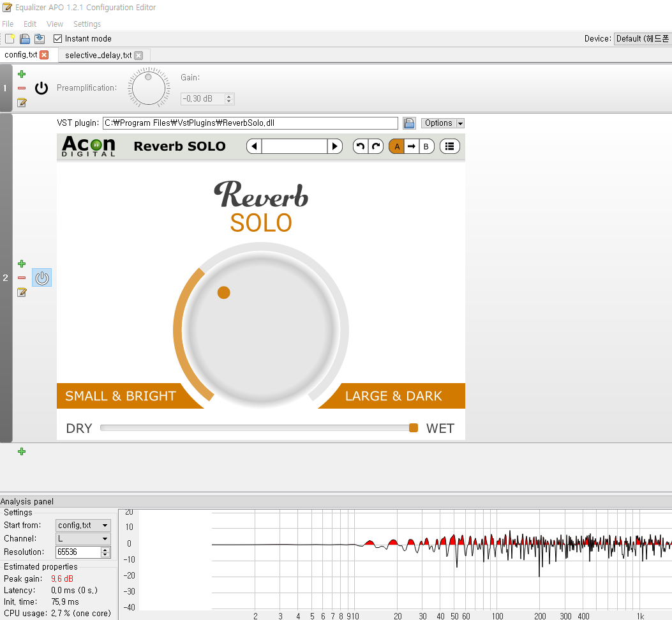Screen dimensions: 672x620
Task: Click the LARGE & DARK label
Action: click(393, 396)
